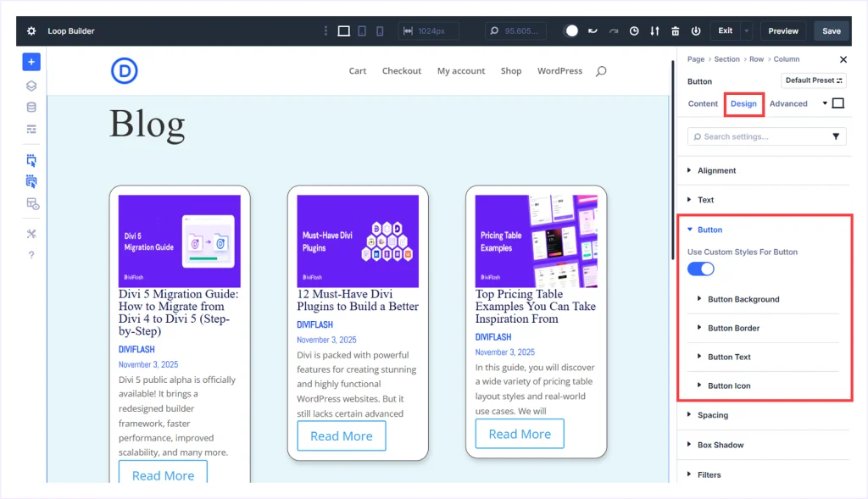
Task: Click the trash icon in top toolbar
Action: coord(675,31)
